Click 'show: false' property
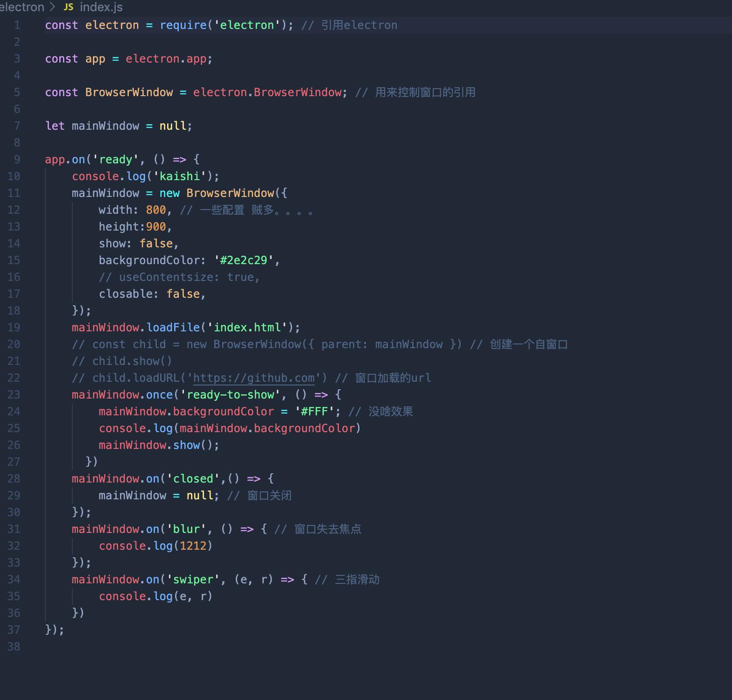Screen dimensions: 732x700 [x=136, y=244]
